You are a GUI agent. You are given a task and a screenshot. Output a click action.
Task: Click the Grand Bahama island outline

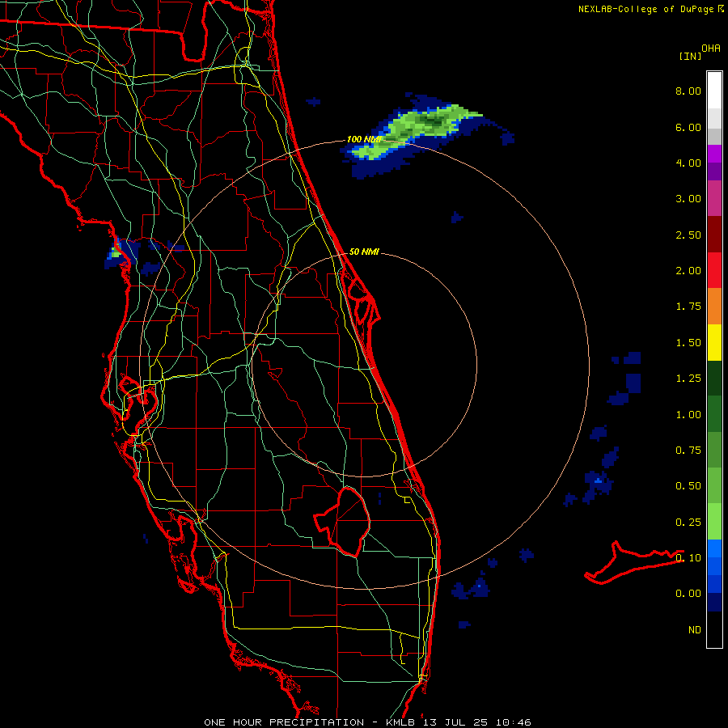pyautogui.click(x=634, y=563)
